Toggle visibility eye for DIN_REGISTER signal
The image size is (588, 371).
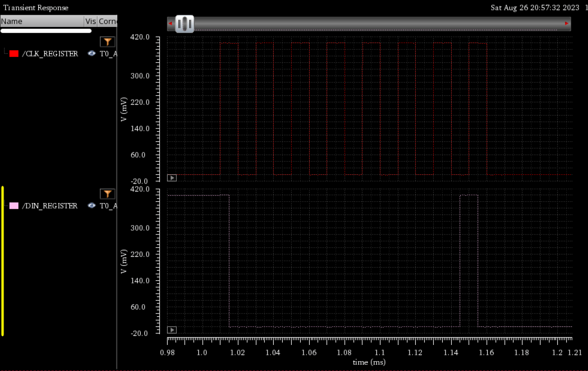coord(92,206)
